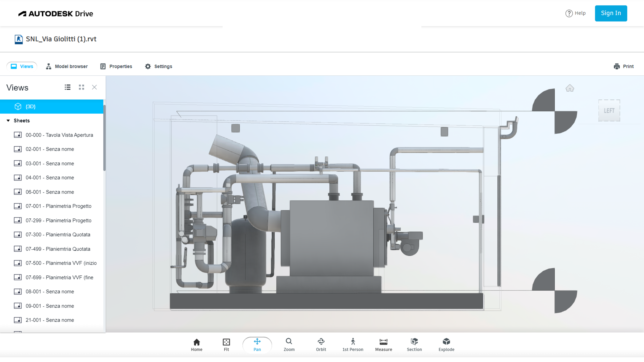Switch Views panel to list layout

[67, 87]
